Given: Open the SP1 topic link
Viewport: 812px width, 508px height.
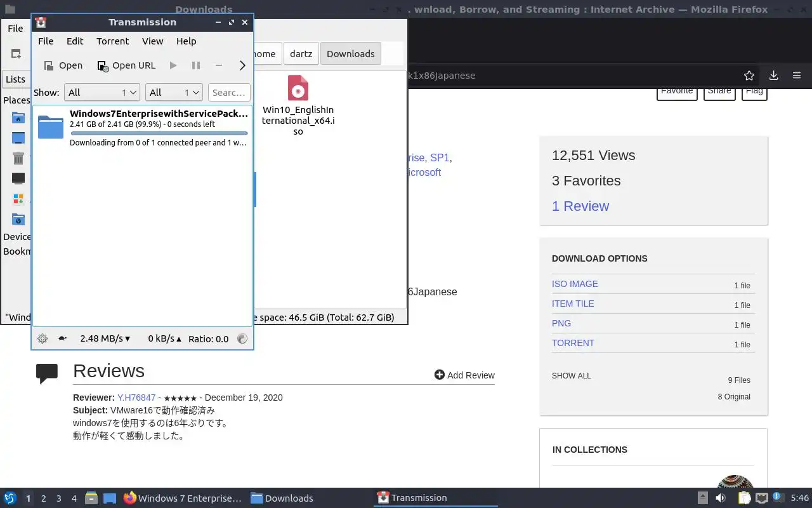Looking at the screenshot, I should click(x=440, y=157).
